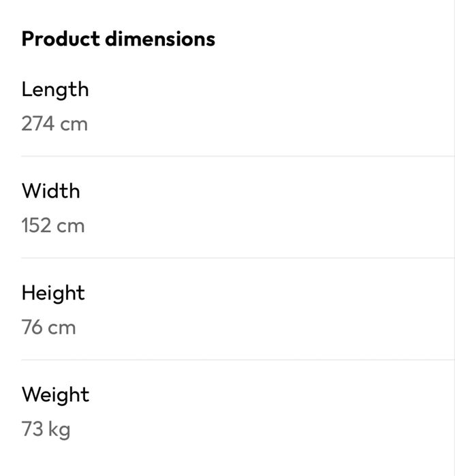Click the divider line between Width and Height
Screen dimensions: 455x476
237,258
